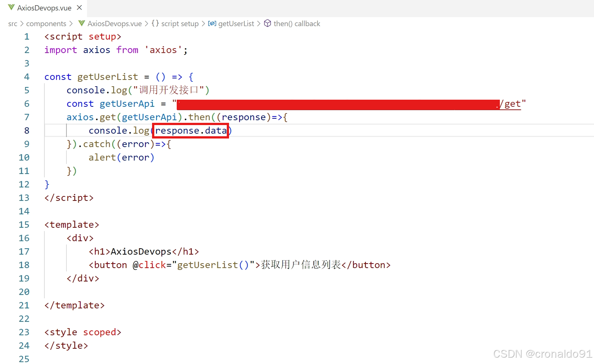Open the then() callback breadcrumb segment
This screenshot has height=364, width=594.
[x=297, y=24]
